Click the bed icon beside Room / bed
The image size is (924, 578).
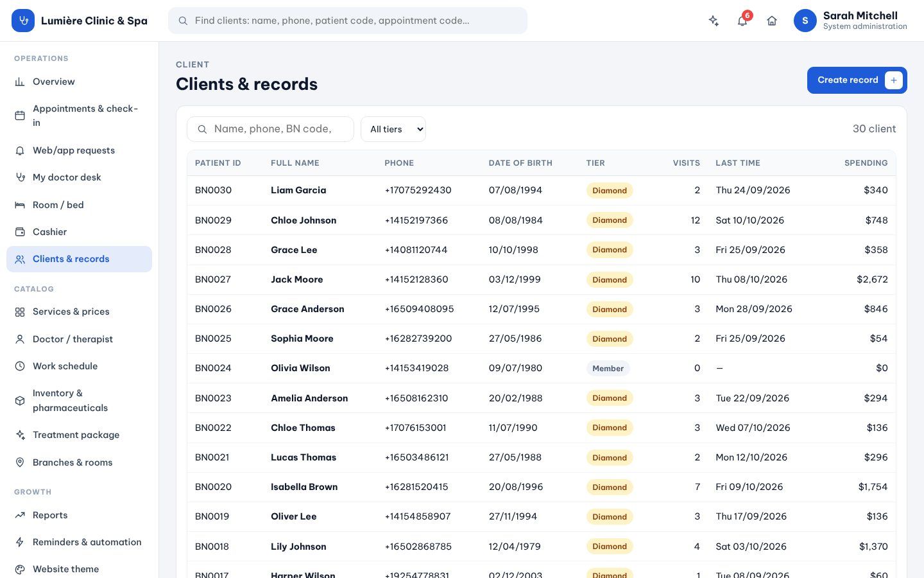click(20, 205)
